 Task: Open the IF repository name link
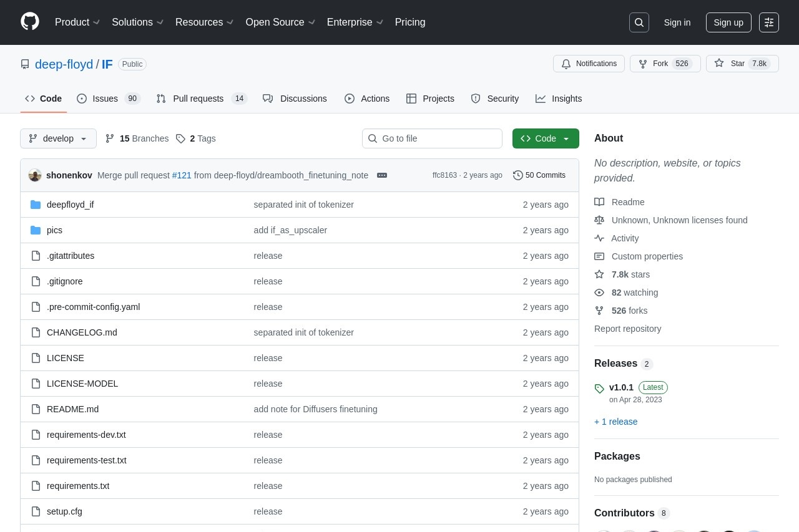[107, 64]
